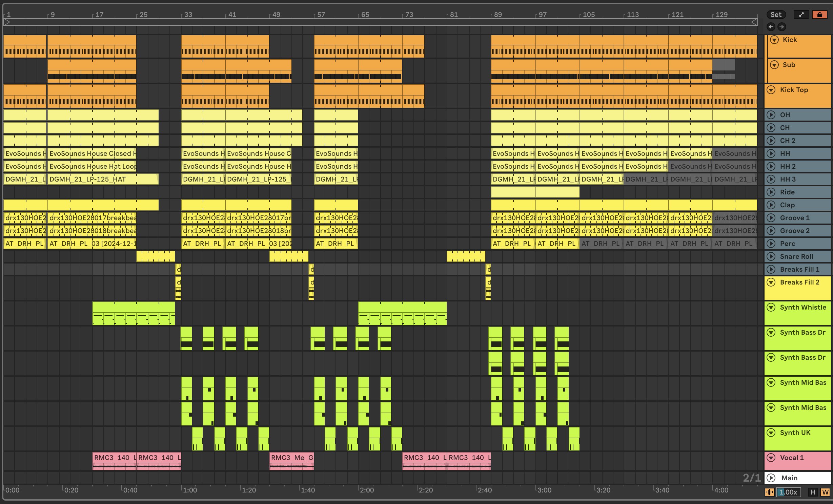Click the loop brace start marker triangle

click(7, 22)
